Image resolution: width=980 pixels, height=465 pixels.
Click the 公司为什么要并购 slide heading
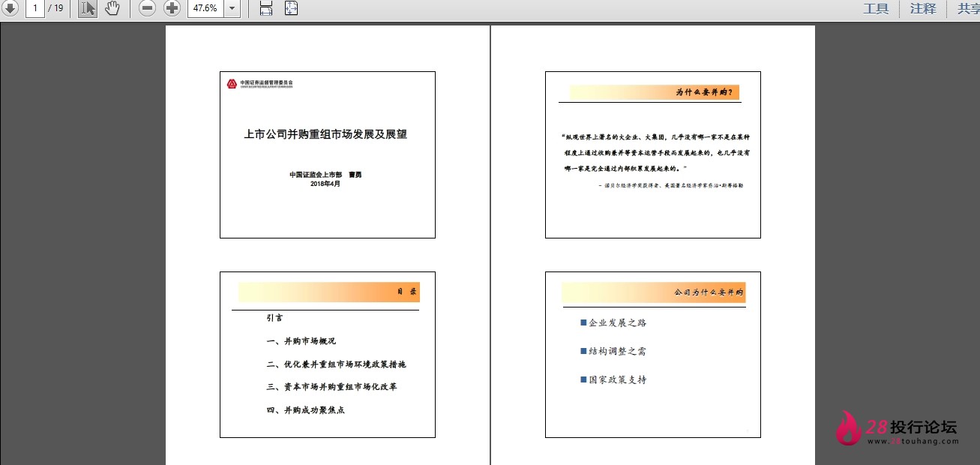[x=708, y=292]
